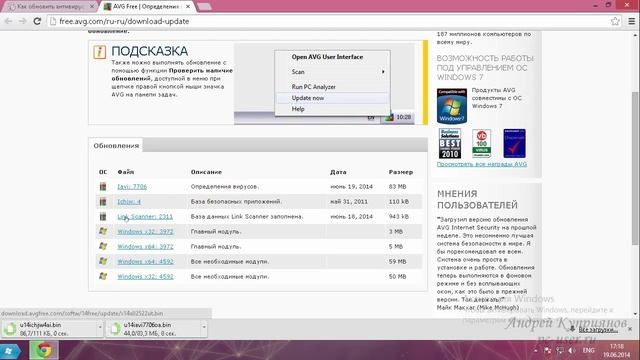Click 'Scan' entry in tip menu image

click(x=298, y=72)
